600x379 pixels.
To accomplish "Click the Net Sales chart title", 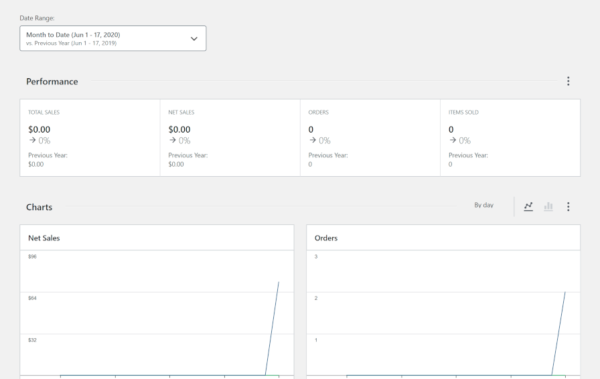I will click(x=44, y=238).
